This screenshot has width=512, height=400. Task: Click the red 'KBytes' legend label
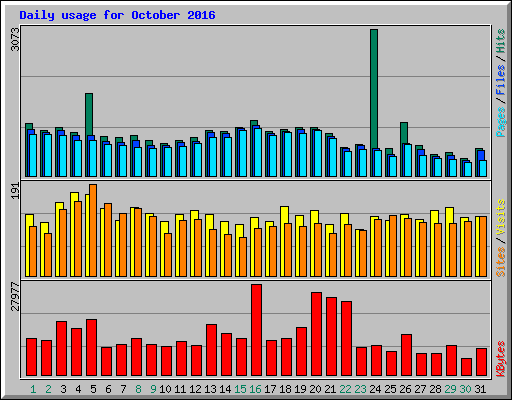(x=501, y=359)
